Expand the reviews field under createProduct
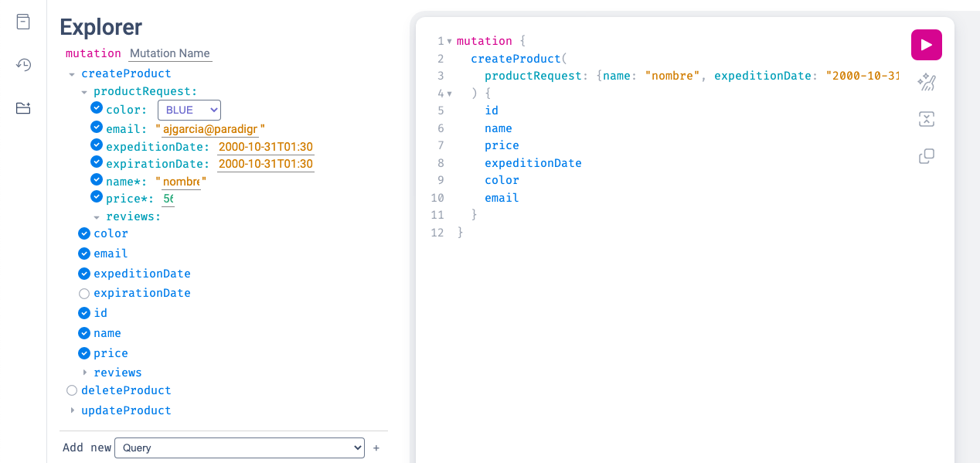The height and width of the screenshot is (463, 980). pos(85,373)
